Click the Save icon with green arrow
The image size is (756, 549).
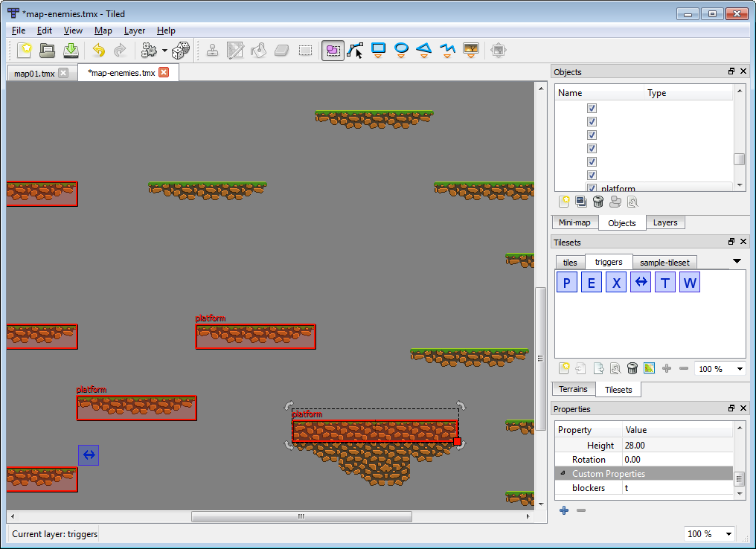pos(71,50)
